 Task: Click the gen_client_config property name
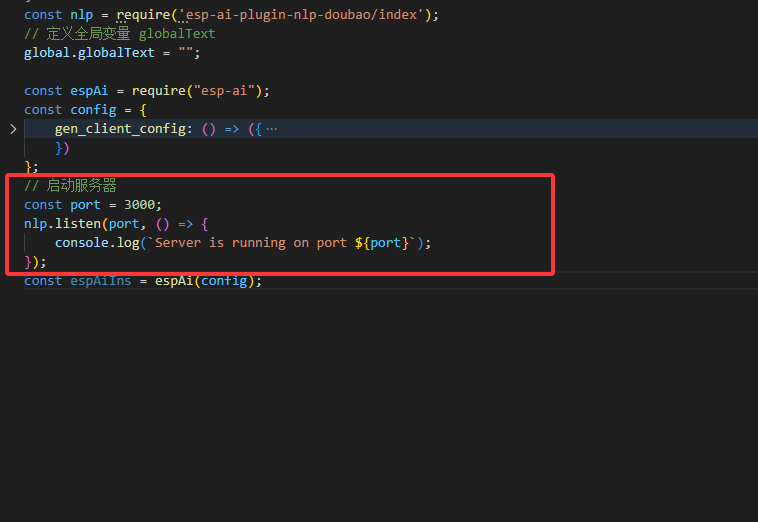coord(121,129)
